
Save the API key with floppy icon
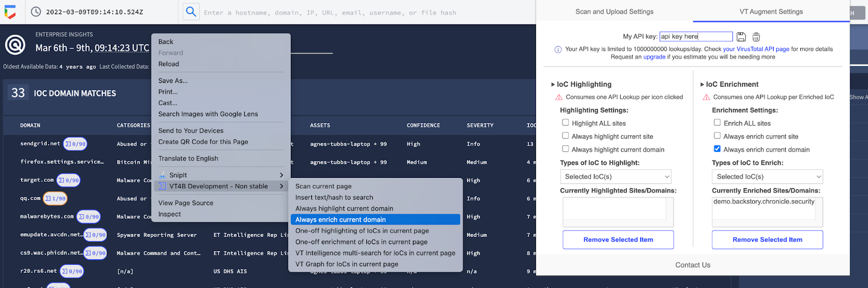click(742, 37)
